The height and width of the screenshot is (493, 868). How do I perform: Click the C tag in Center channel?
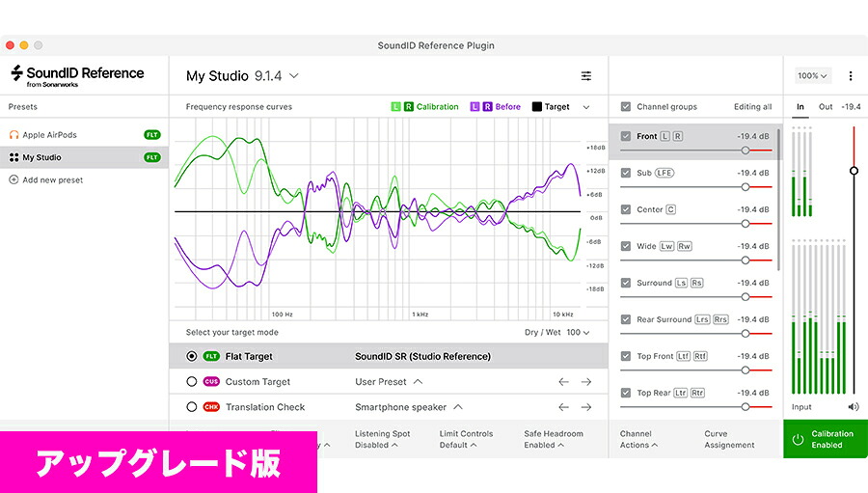pyautogui.click(x=670, y=209)
